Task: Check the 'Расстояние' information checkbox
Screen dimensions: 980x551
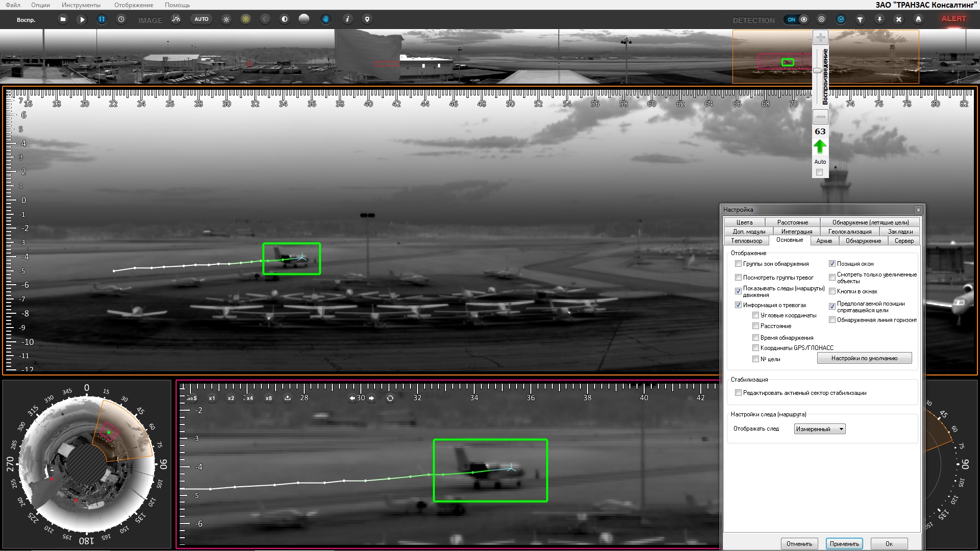Action: [x=755, y=326]
